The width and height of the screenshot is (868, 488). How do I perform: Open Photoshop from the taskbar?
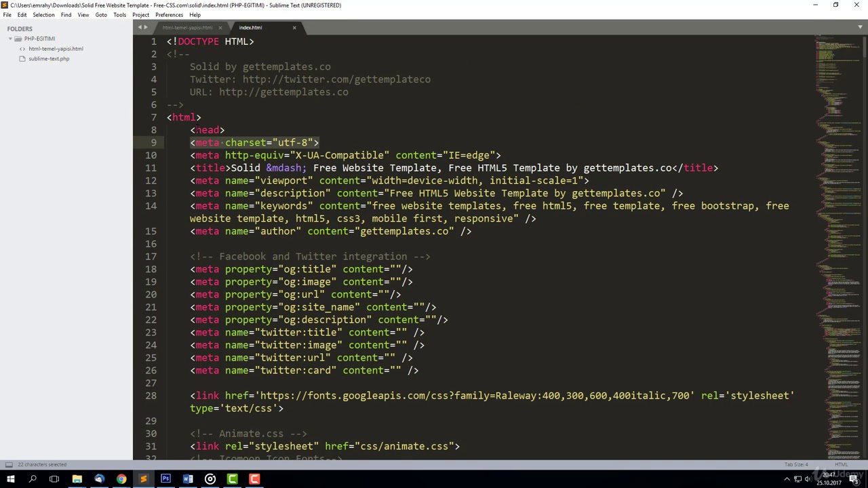[x=165, y=479]
